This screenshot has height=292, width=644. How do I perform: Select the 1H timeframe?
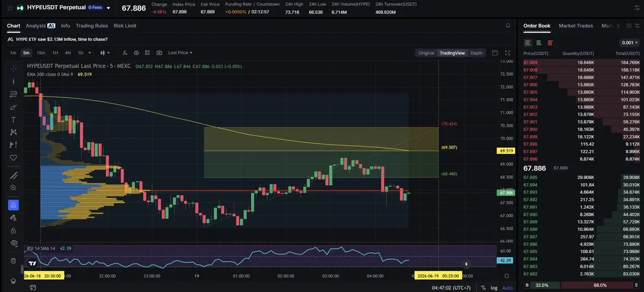55,53
